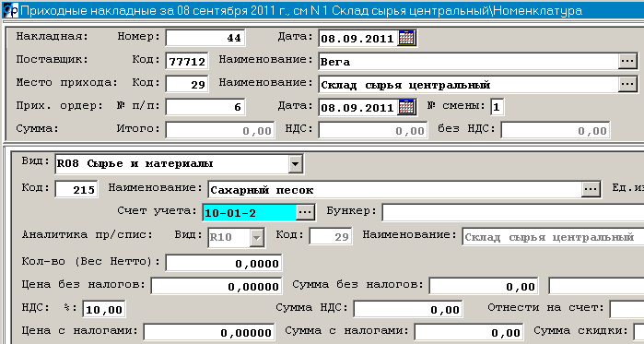
Task: Open calendar picker for invoice date
Action: point(407,38)
